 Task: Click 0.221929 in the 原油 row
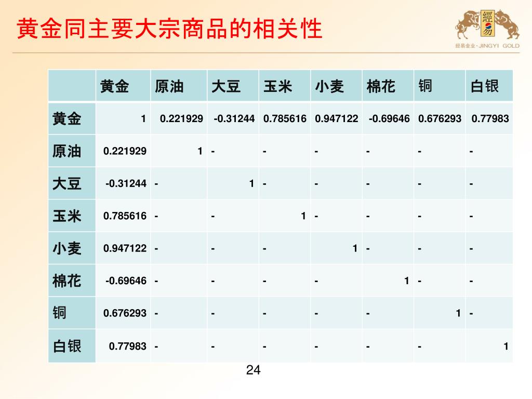pyautogui.click(x=125, y=151)
